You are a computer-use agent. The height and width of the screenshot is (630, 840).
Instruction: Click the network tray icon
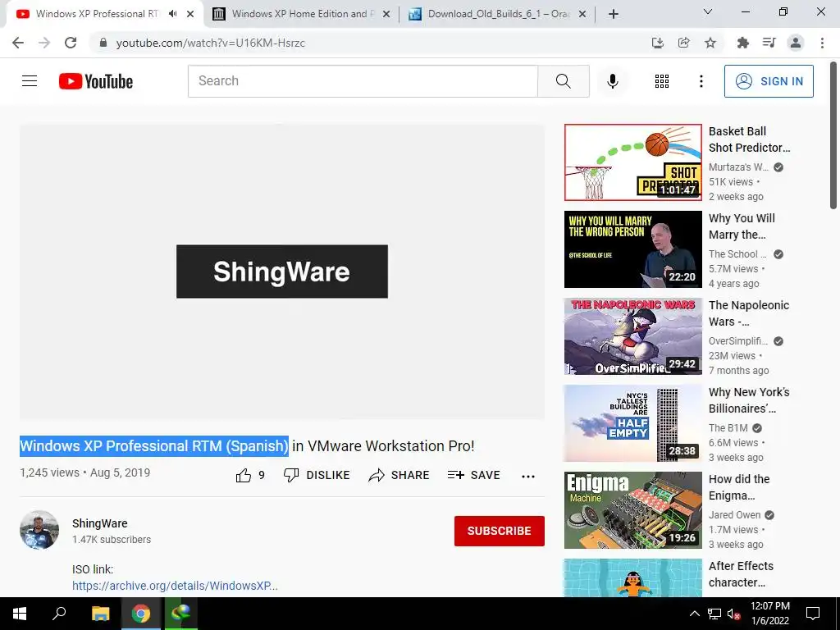[x=714, y=614]
